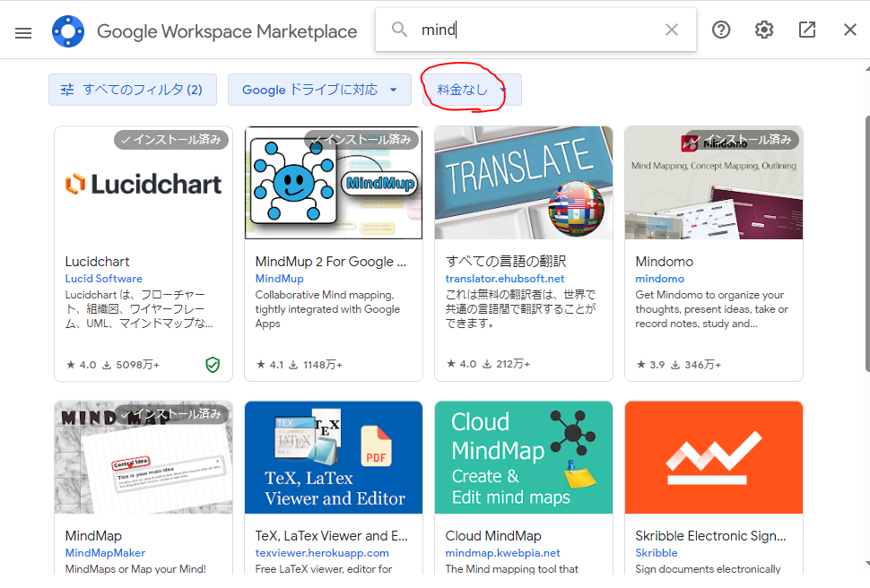Click the Skribble Electronic Sign... title
Image resolution: width=870 pixels, height=588 pixels.
(x=710, y=536)
